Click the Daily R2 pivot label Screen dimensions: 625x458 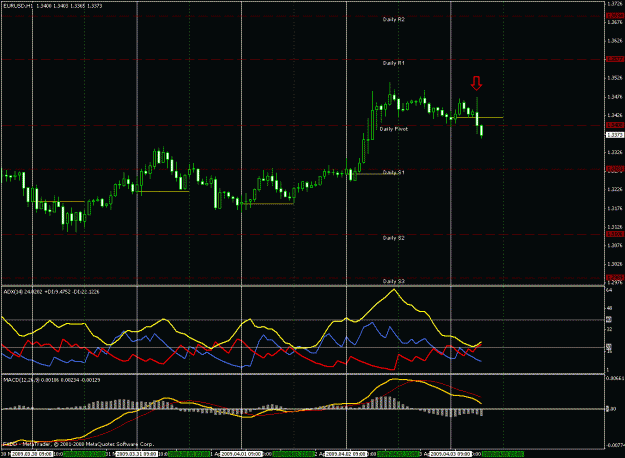pos(393,19)
